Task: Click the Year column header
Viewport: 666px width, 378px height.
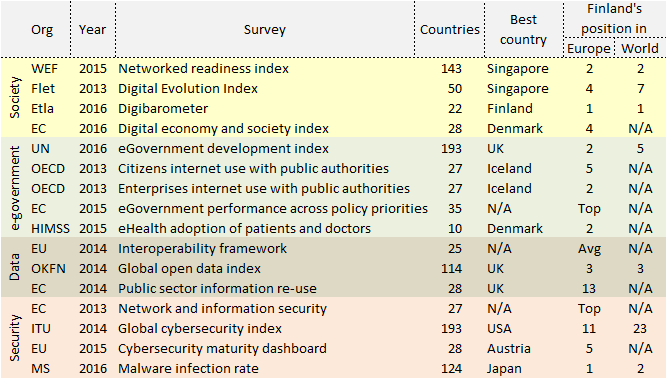Action: pos(92,30)
